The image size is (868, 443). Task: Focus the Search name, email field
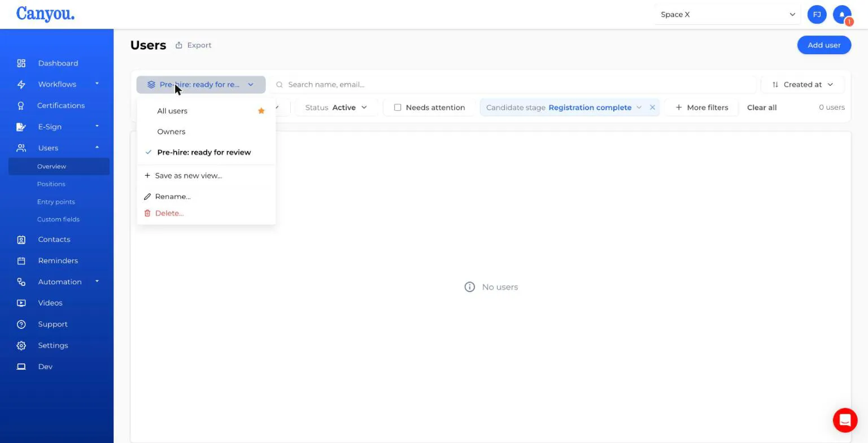coord(513,85)
